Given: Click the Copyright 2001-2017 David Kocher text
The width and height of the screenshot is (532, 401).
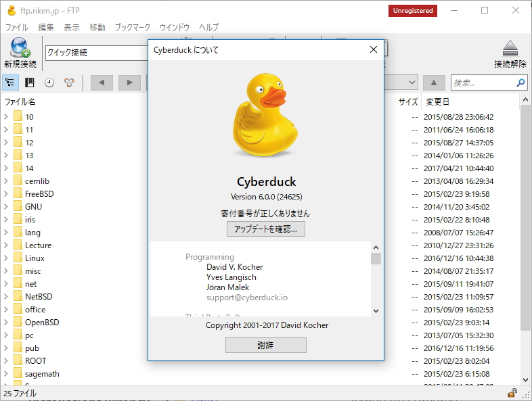Looking at the screenshot, I should pos(267,325).
